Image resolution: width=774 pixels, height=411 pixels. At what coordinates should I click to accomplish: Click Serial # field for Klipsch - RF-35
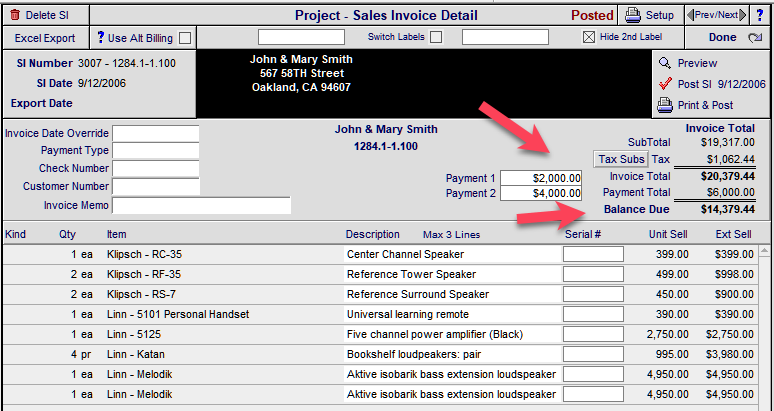(x=593, y=274)
